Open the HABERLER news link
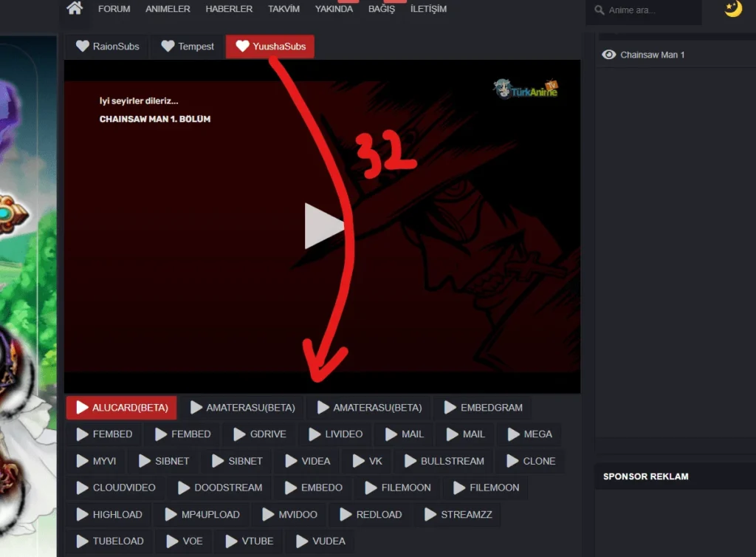Image resolution: width=756 pixels, height=557 pixels. tap(229, 9)
